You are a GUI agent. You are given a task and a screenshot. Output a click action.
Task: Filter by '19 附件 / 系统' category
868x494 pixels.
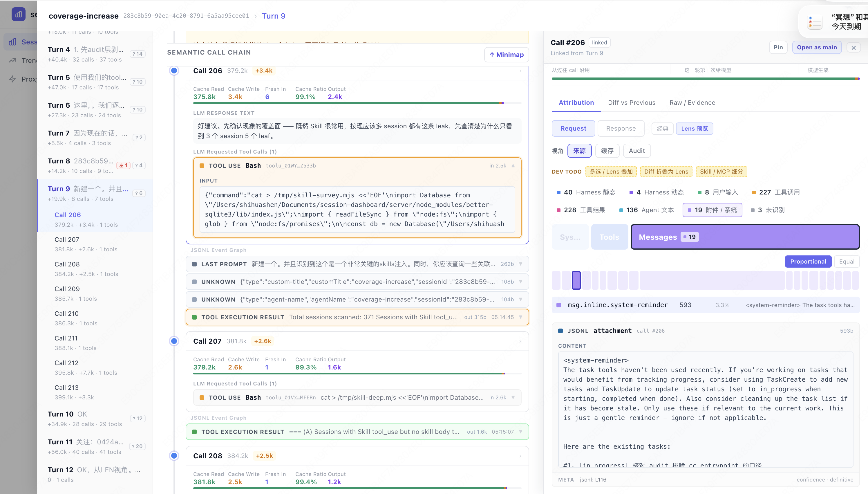(x=712, y=210)
